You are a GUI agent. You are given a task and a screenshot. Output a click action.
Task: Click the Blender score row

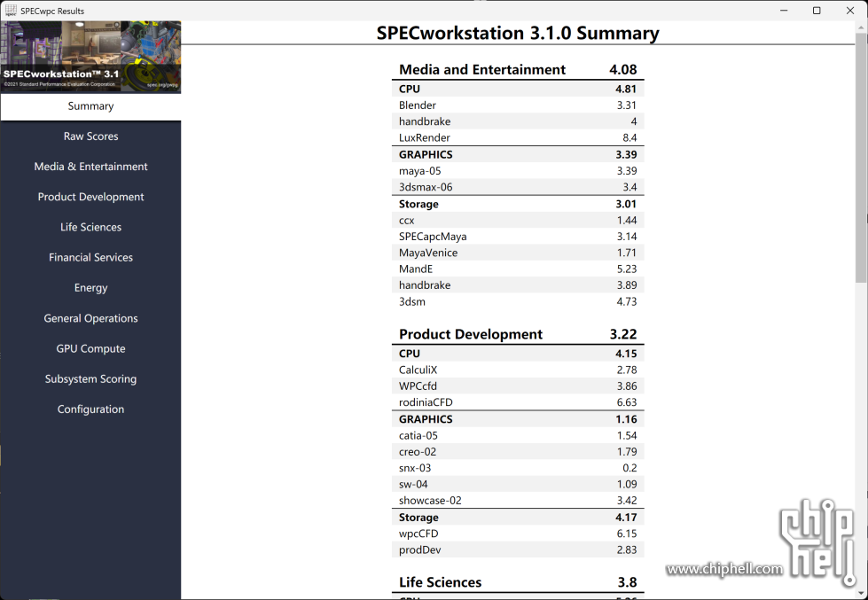point(518,105)
